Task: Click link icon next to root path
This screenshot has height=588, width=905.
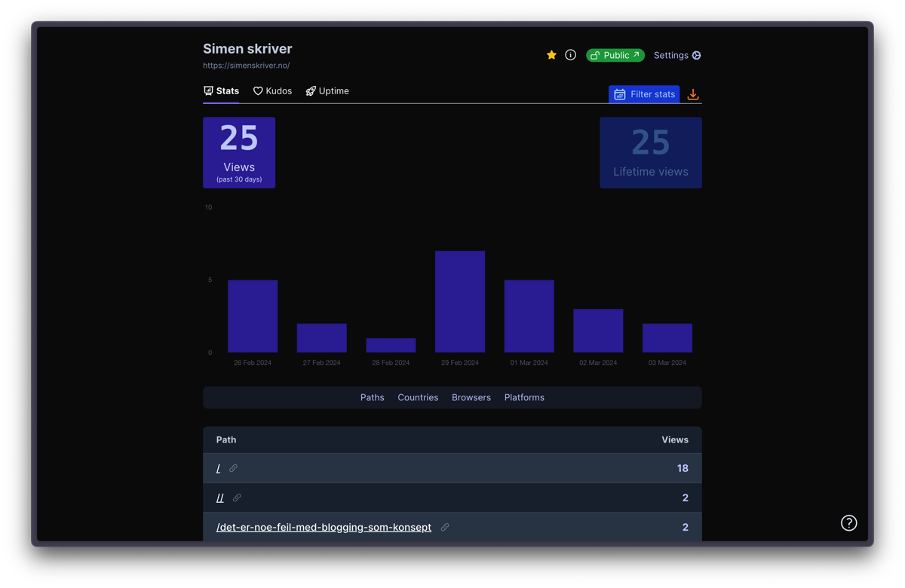Action: pyautogui.click(x=234, y=468)
